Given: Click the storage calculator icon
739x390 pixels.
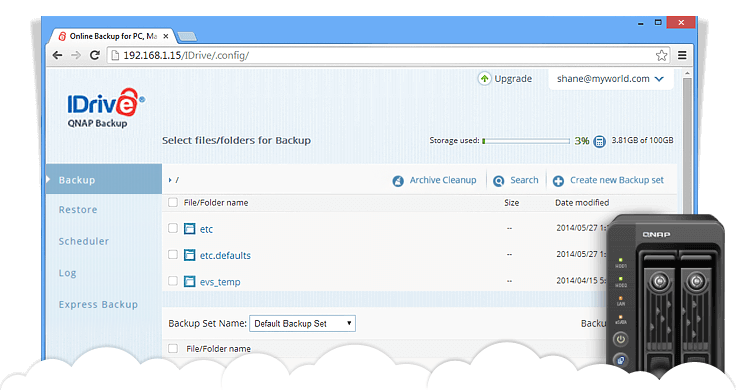Looking at the screenshot, I should [x=599, y=141].
